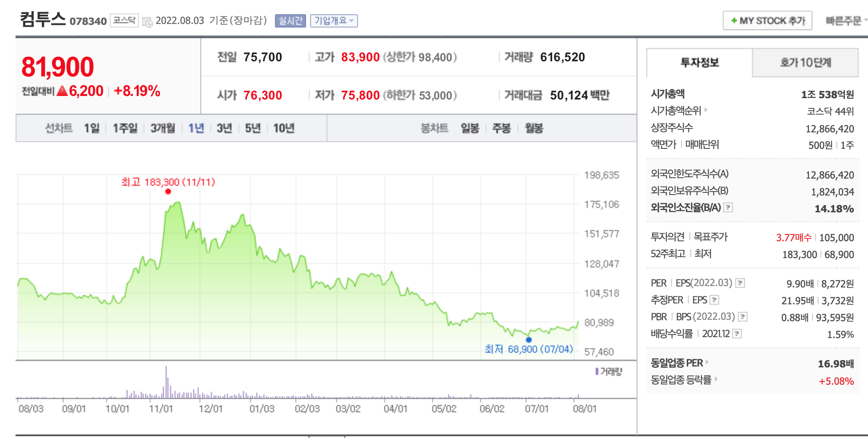Switch to the 투자정보 tab
This screenshot has height=438, width=868.
tap(700, 63)
